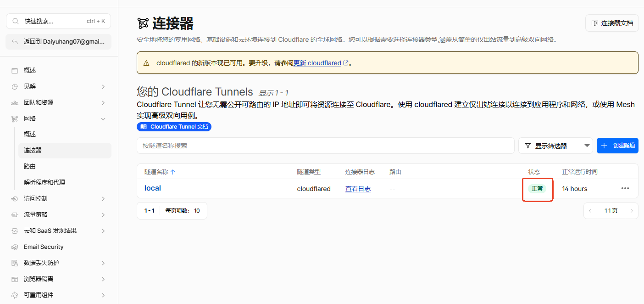Click the 见解 clock chart icon

tap(15, 86)
